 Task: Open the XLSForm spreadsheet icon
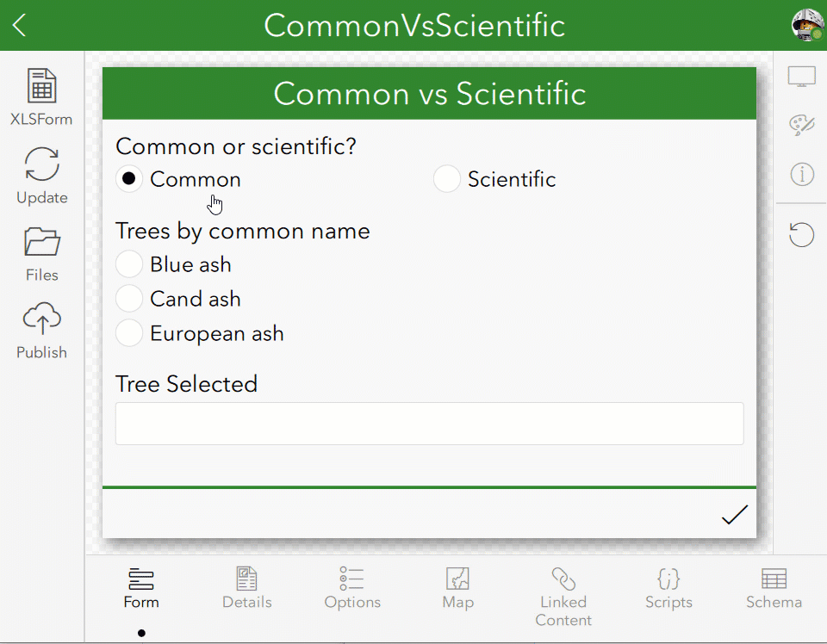(41, 87)
